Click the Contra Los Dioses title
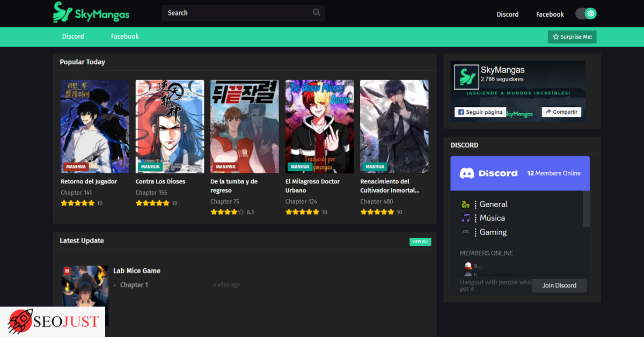The image size is (644, 337). [x=160, y=181]
